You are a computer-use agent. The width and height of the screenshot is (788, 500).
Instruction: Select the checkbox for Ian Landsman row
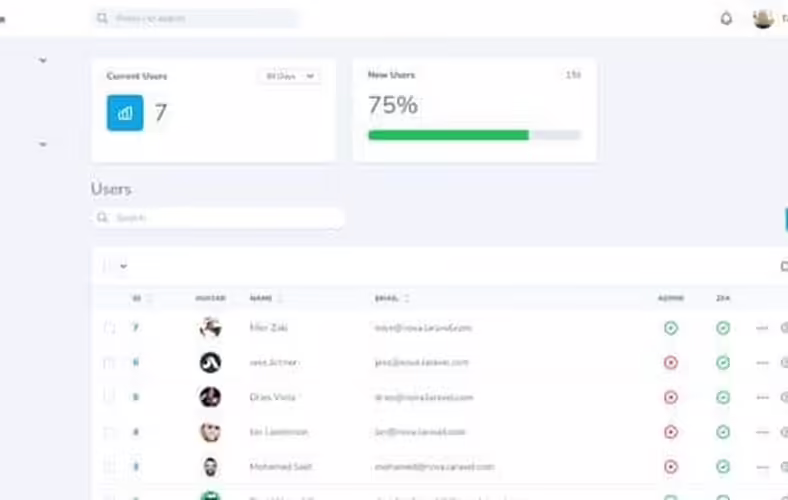pos(109,432)
